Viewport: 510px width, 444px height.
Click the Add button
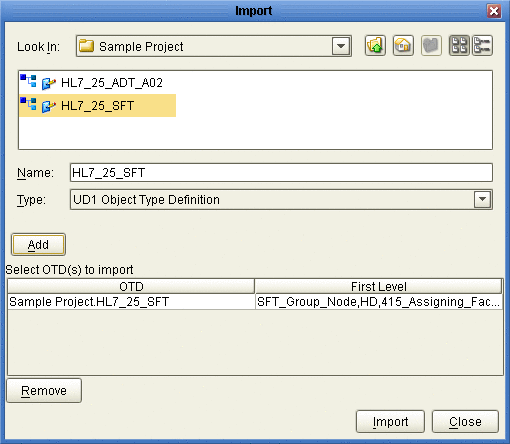[38, 245]
